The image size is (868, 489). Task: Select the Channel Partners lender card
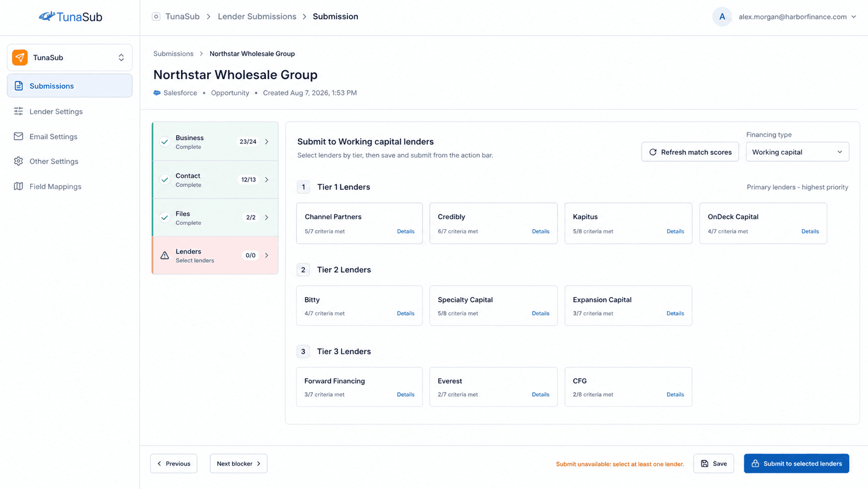click(359, 223)
